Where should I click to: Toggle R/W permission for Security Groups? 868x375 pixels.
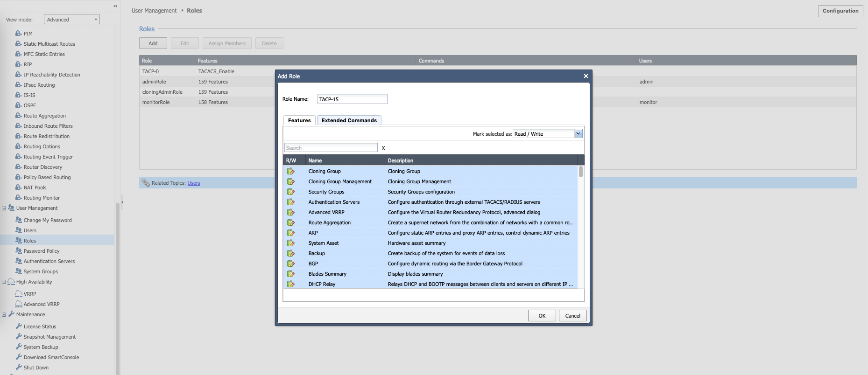click(290, 192)
